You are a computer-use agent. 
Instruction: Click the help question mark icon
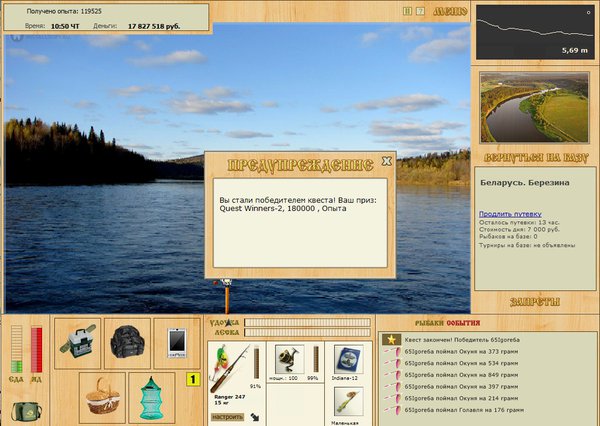tap(420, 11)
